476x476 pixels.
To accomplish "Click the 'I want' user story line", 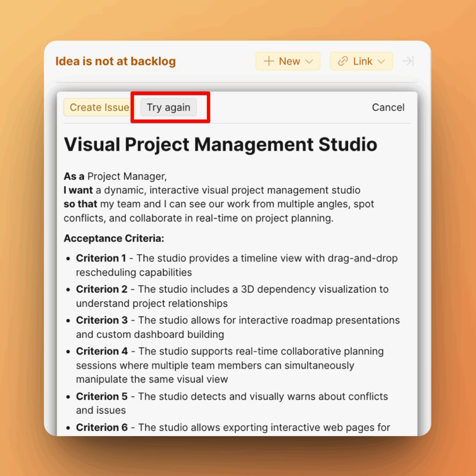I will 212,190.
